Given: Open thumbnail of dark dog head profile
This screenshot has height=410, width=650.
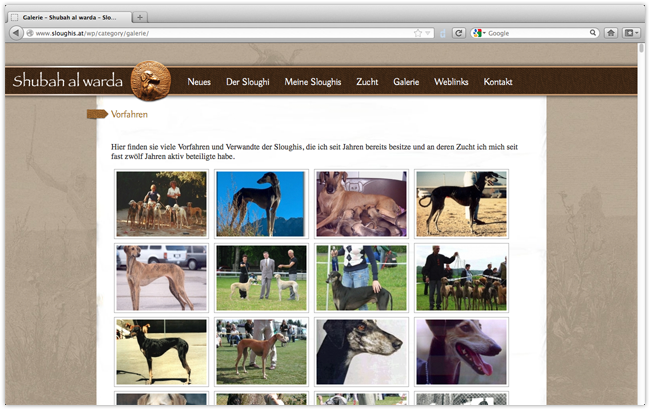Looking at the screenshot, I should click(361, 352).
